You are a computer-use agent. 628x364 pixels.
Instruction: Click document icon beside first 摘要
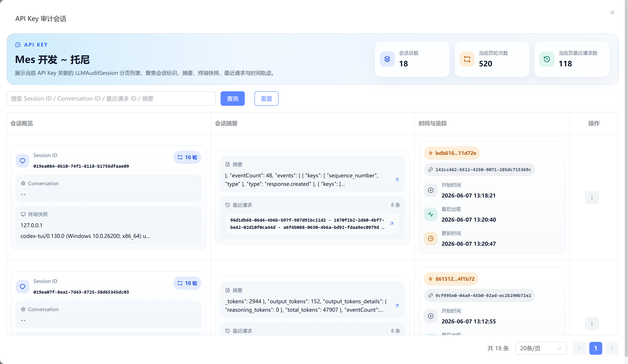point(227,164)
